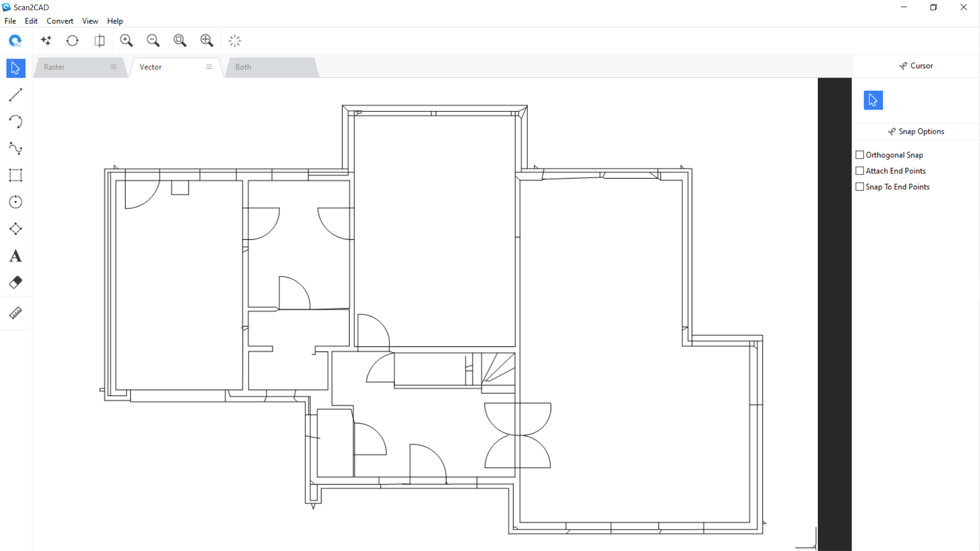This screenshot has width=980, height=551.
Task: Enable Attach End Points option
Action: click(860, 170)
